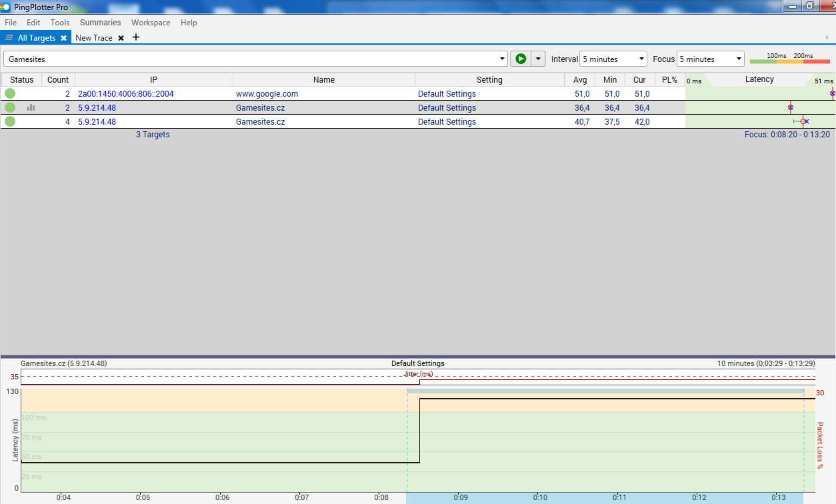
Task: Switch to the New Trace tab
Action: click(94, 38)
